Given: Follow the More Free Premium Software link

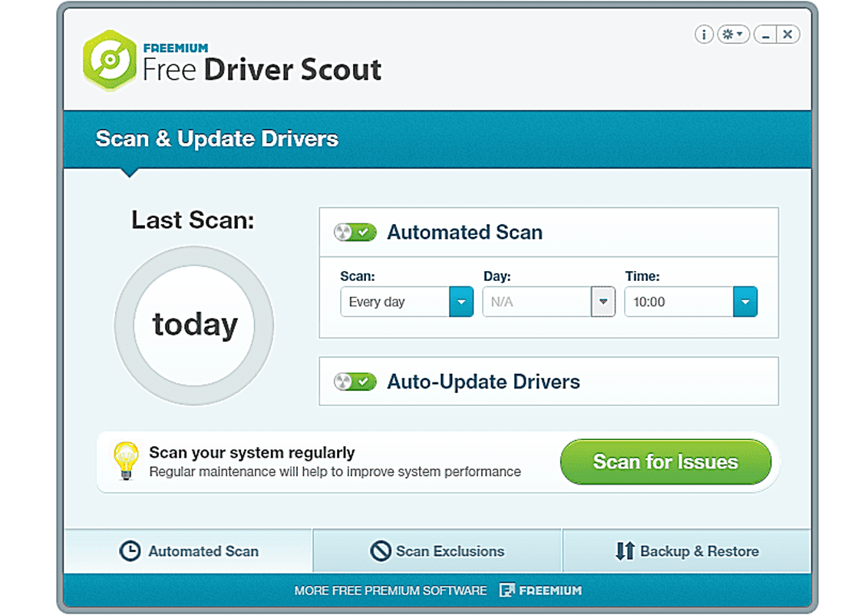Looking at the screenshot, I should (x=391, y=590).
